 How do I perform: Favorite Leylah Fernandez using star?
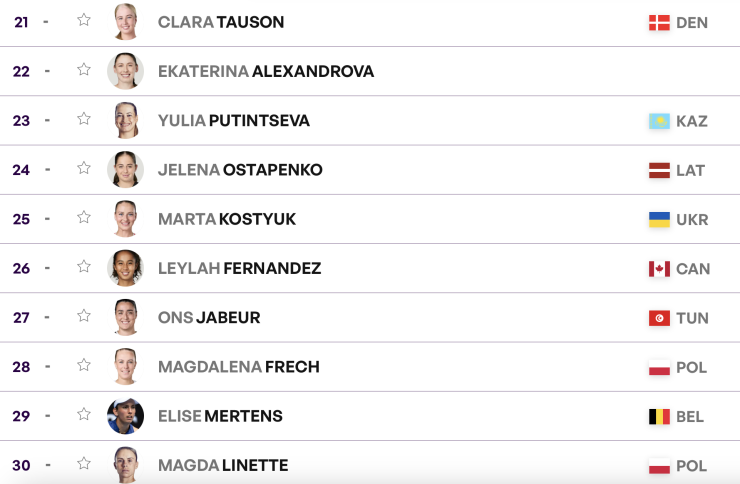pos(84,267)
